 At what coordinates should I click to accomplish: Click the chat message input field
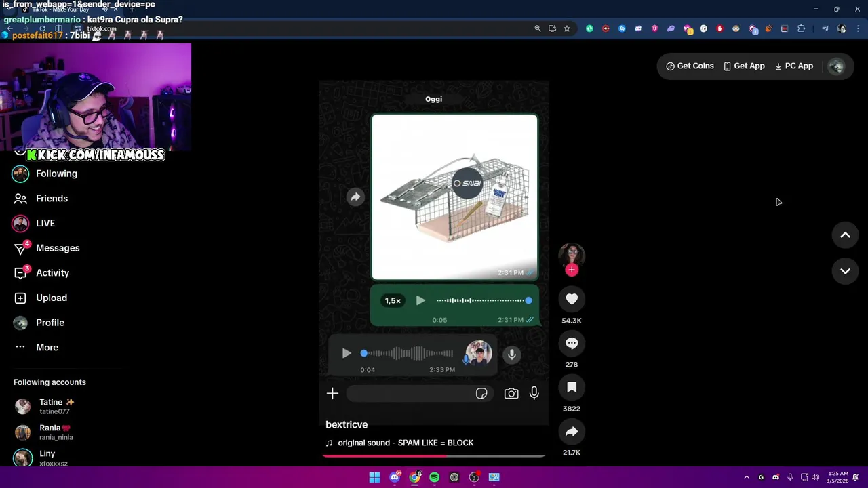(419, 394)
